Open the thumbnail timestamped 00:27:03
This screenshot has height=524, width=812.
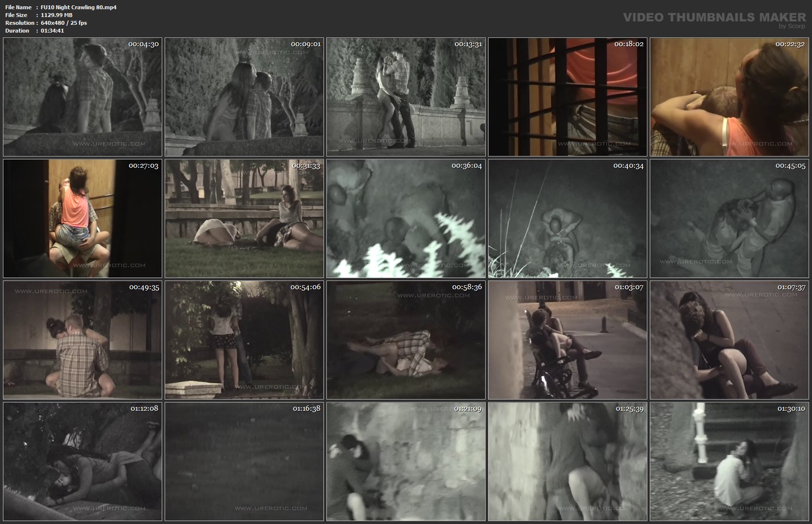click(x=83, y=219)
